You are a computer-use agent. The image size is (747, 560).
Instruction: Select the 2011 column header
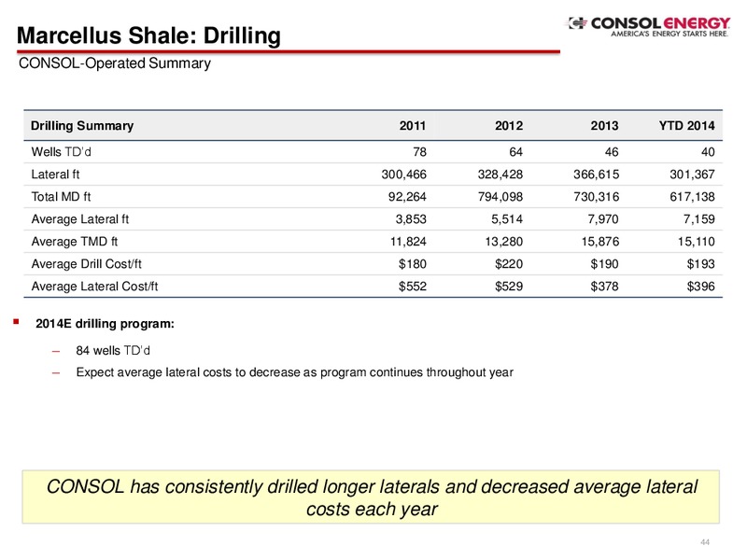coord(413,126)
